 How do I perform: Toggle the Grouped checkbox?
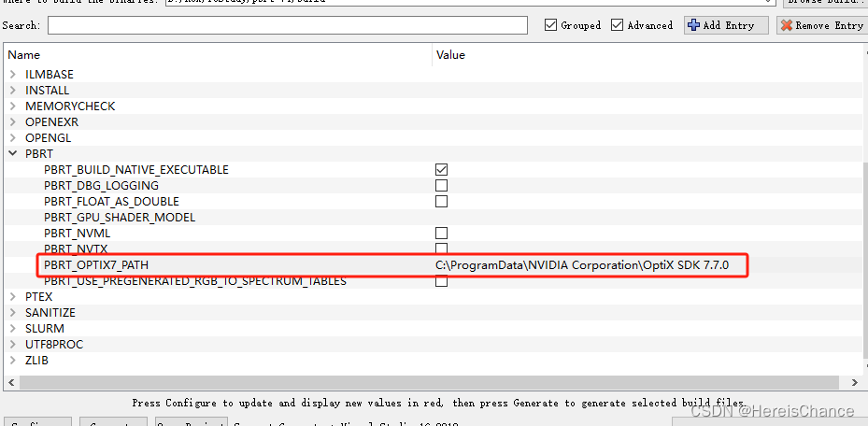tap(550, 25)
